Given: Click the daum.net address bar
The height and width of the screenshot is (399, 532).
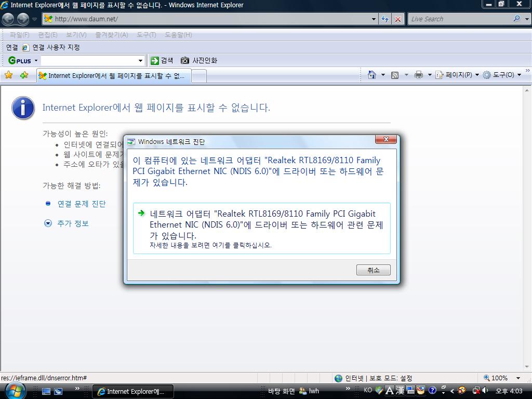Looking at the screenshot, I should (210, 19).
